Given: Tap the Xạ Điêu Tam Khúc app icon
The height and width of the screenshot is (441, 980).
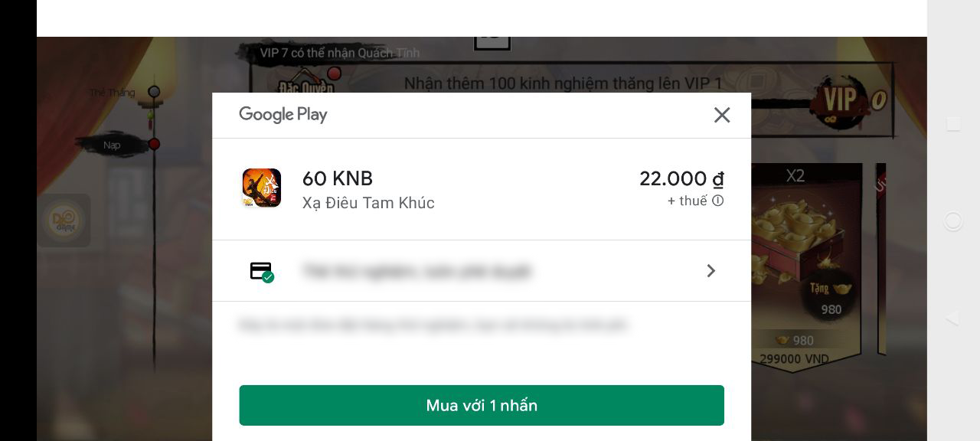Looking at the screenshot, I should pos(262,188).
